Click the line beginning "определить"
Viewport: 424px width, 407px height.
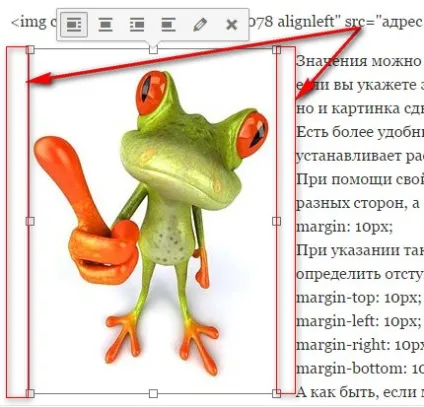pos(360,274)
